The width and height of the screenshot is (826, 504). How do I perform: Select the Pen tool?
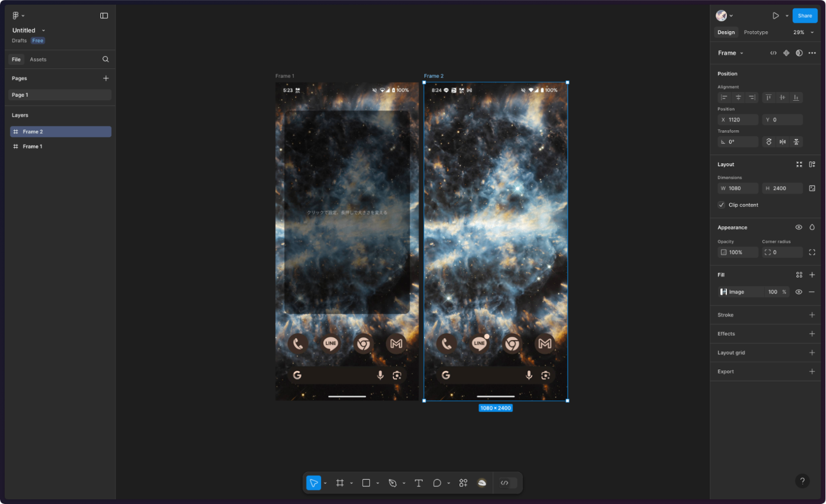click(x=392, y=483)
